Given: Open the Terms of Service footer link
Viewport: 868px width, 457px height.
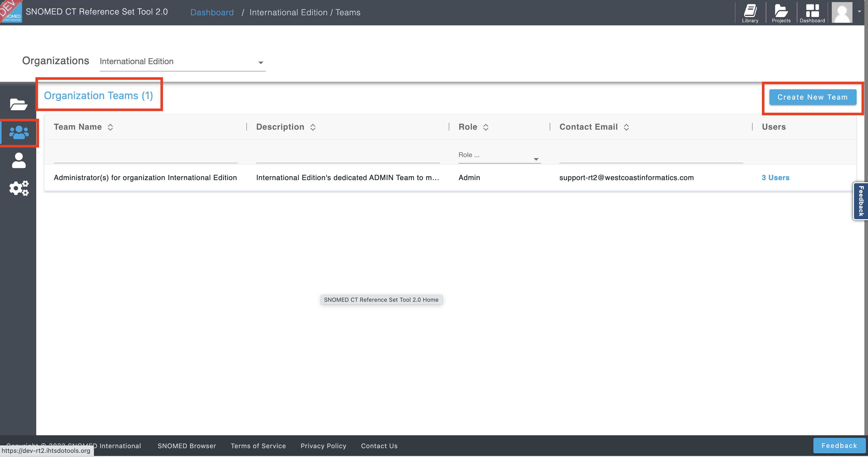Looking at the screenshot, I should 258,446.
